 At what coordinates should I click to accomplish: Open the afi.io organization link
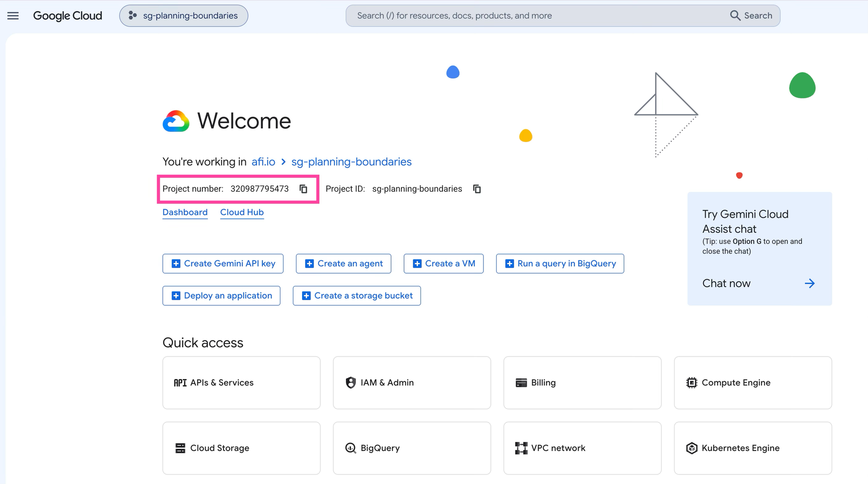[263, 162]
